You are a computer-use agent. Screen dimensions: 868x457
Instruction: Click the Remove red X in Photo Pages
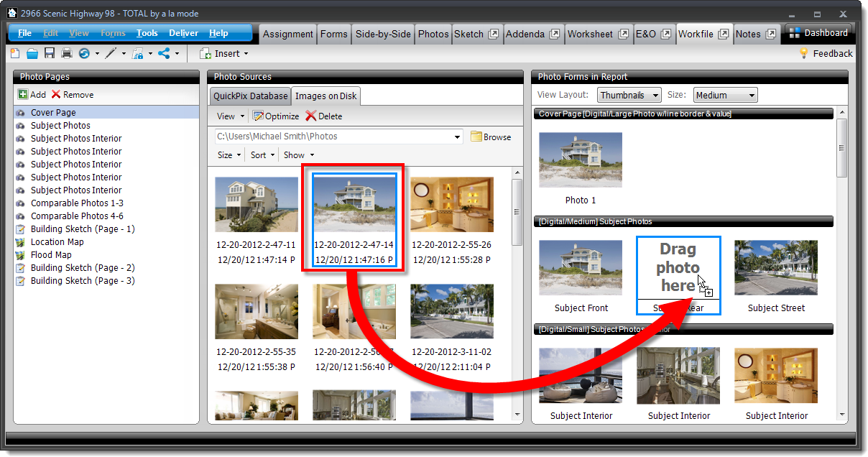[x=56, y=95]
